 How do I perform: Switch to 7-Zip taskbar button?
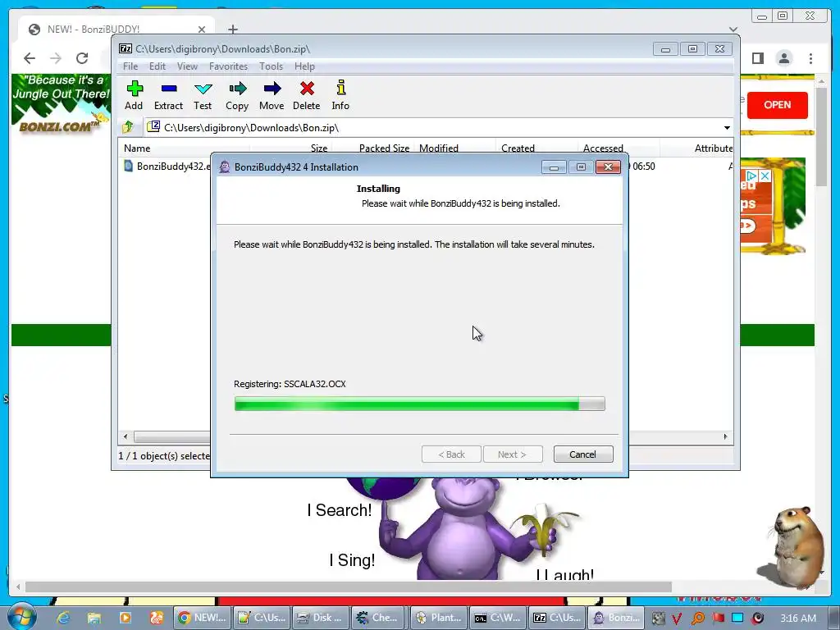pos(555,618)
